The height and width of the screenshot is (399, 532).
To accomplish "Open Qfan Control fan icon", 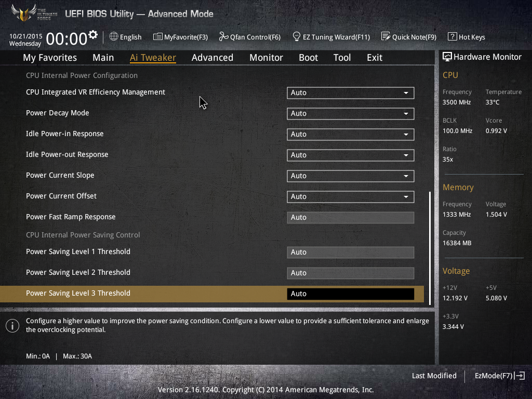I will 223,36.
